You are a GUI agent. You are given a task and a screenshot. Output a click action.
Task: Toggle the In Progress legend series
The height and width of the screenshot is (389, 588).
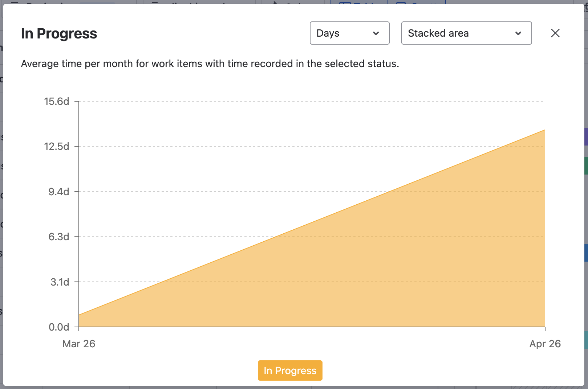coord(290,370)
